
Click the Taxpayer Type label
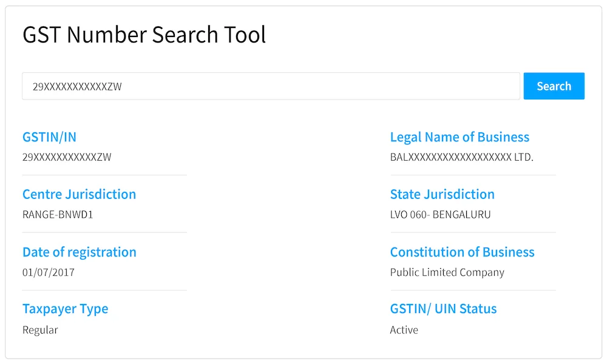[65, 309]
